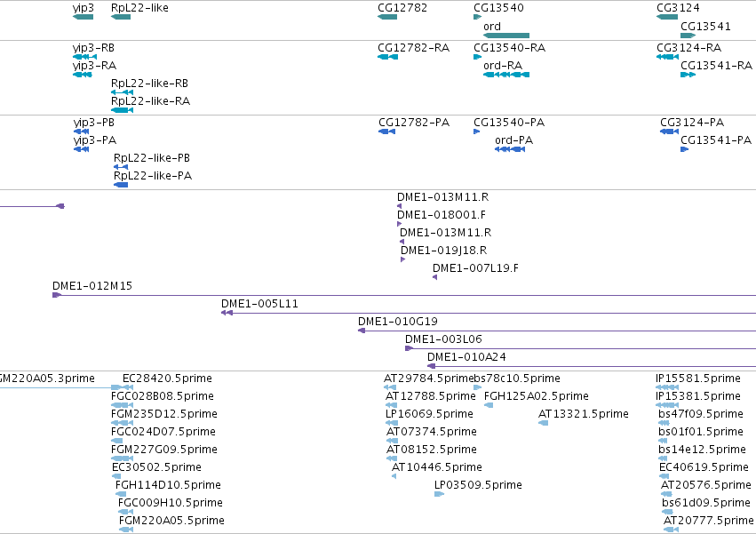Click the CG3124-RA transcript glyph
This screenshot has width=756, height=534.
[667, 57]
